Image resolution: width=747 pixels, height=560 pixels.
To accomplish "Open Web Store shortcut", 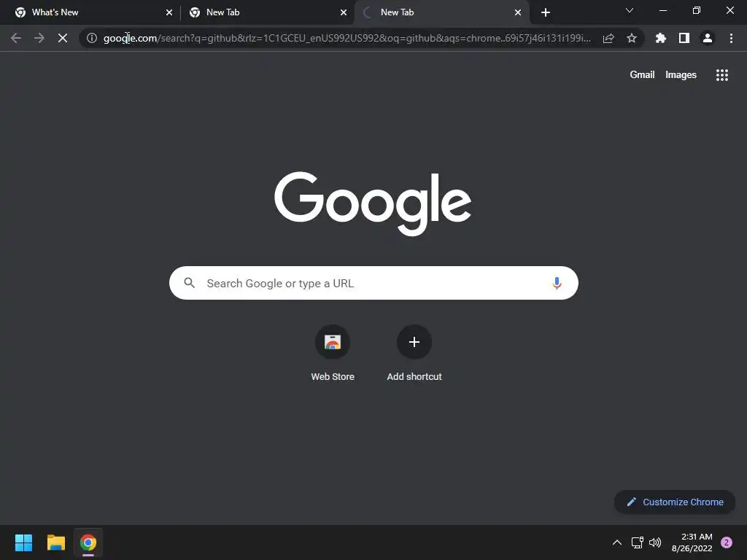I will [x=333, y=354].
